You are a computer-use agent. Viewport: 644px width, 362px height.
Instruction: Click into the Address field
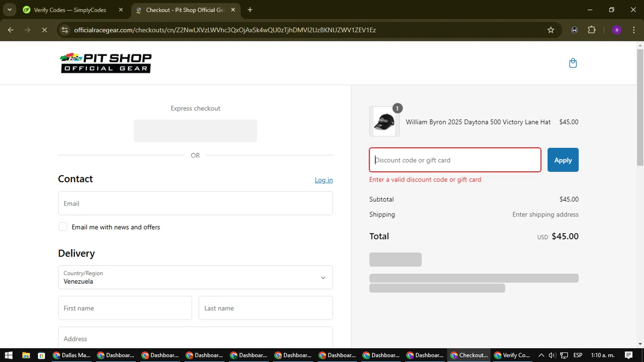coord(195,338)
